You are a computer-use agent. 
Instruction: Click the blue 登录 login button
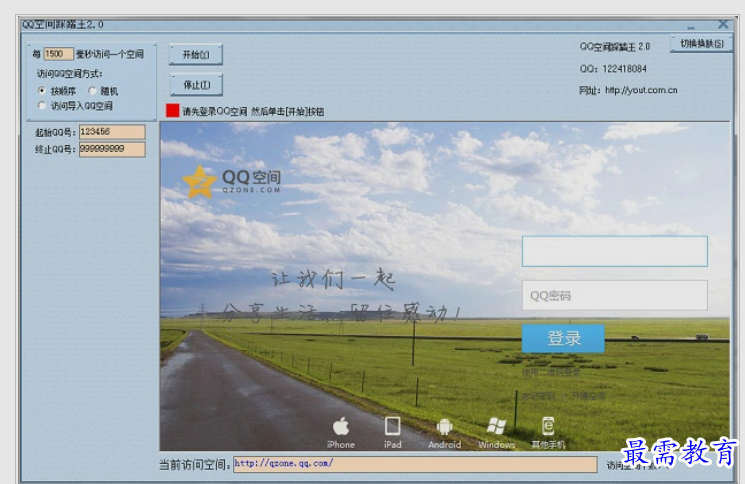(563, 338)
